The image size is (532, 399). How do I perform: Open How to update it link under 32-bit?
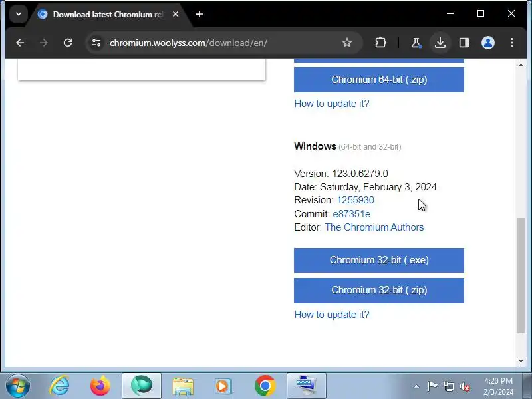(331, 315)
